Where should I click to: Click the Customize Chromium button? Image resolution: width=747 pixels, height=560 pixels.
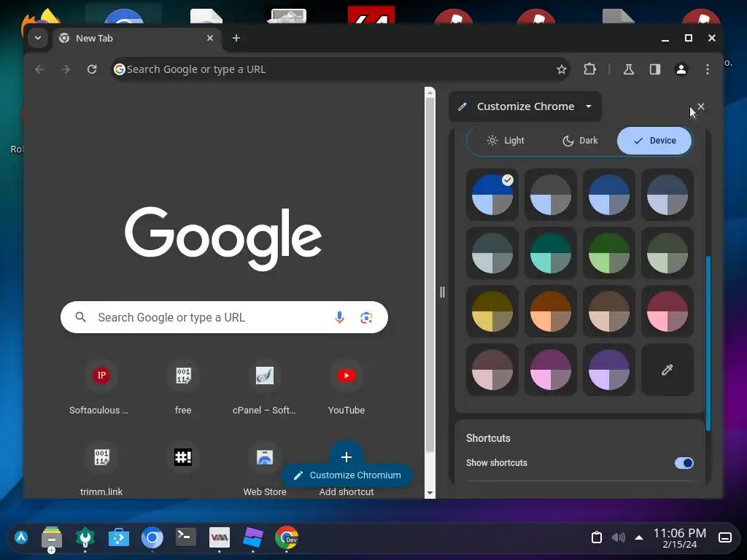point(347,475)
